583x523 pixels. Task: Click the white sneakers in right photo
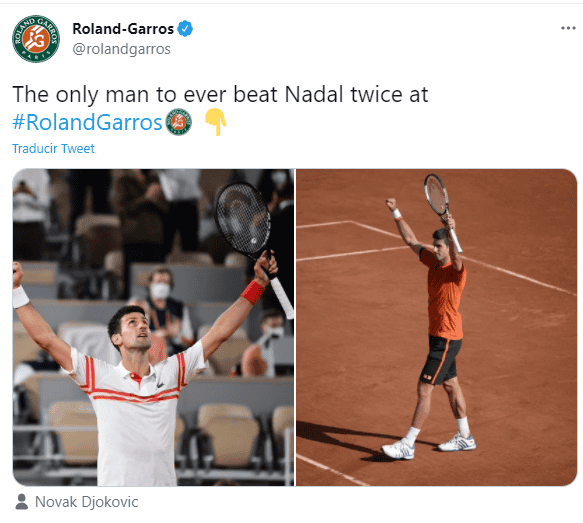[428, 446]
